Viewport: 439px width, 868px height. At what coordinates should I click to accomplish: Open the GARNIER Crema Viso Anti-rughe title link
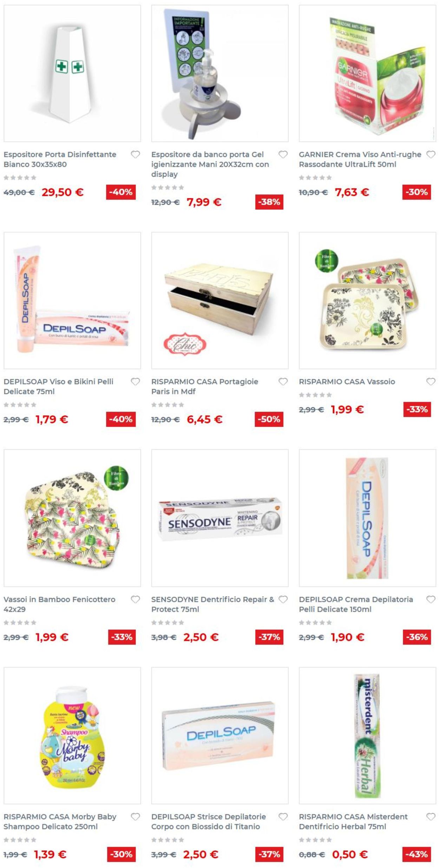(360, 159)
